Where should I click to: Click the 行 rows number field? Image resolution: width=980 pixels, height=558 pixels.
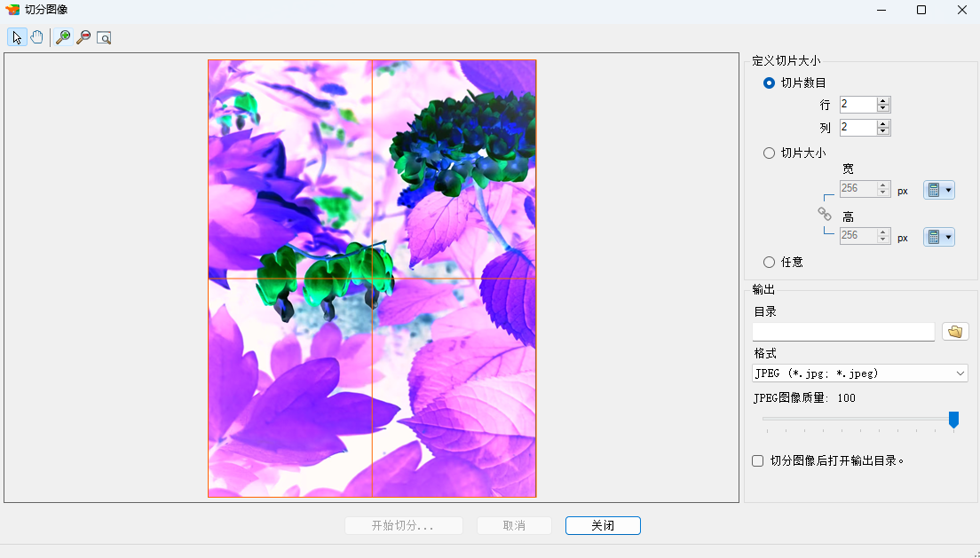(x=857, y=105)
